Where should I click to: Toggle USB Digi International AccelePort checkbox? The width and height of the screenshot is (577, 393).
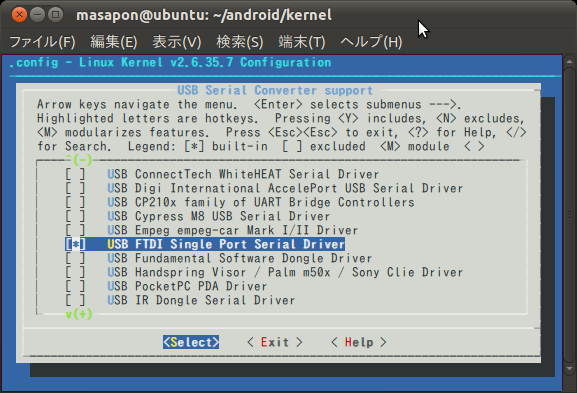75,188
